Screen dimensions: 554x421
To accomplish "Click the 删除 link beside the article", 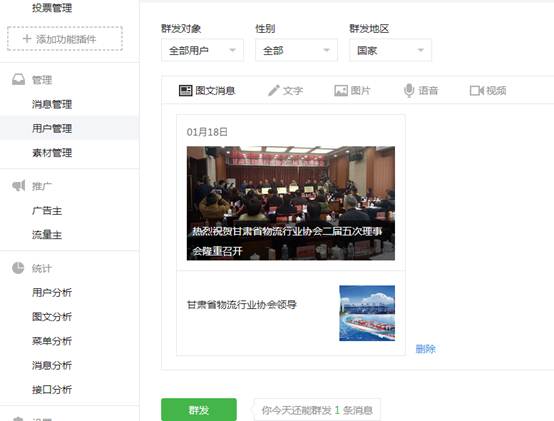I will [x=425, y=349].
